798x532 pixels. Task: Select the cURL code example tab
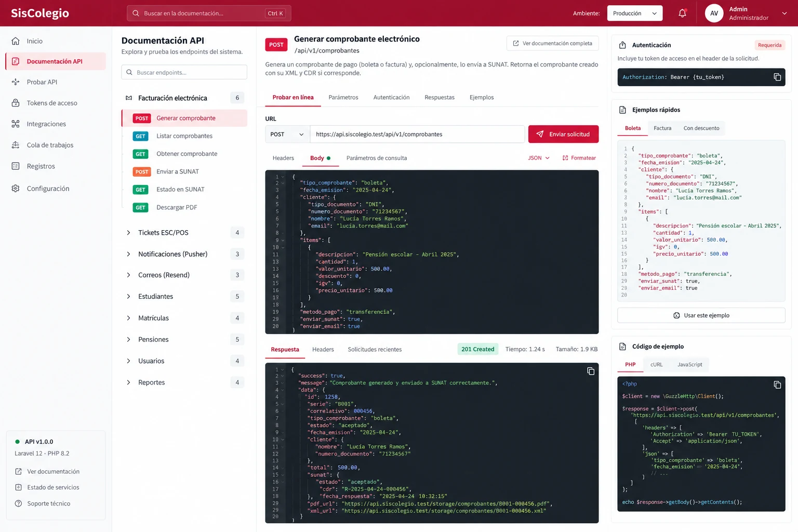pos(657,365)
